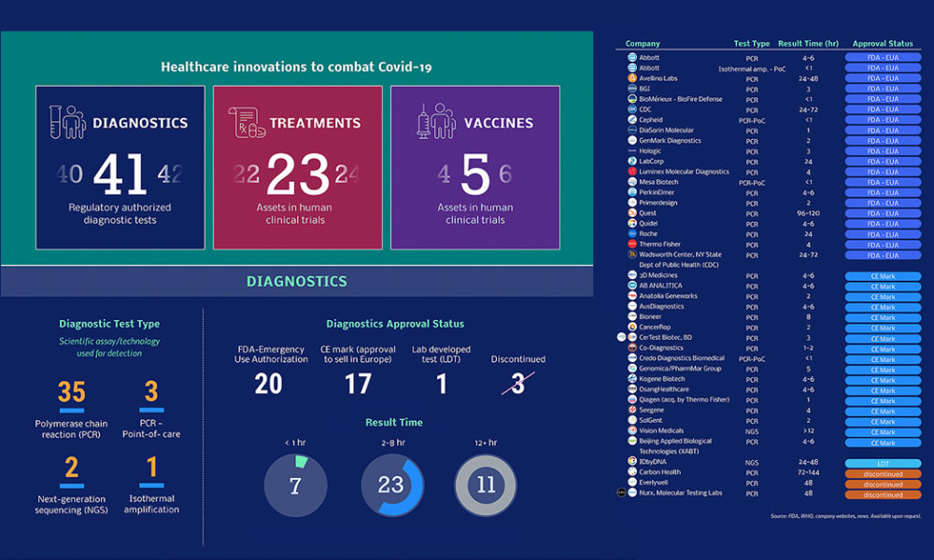Click the Result Time heading

pos(394,423)
